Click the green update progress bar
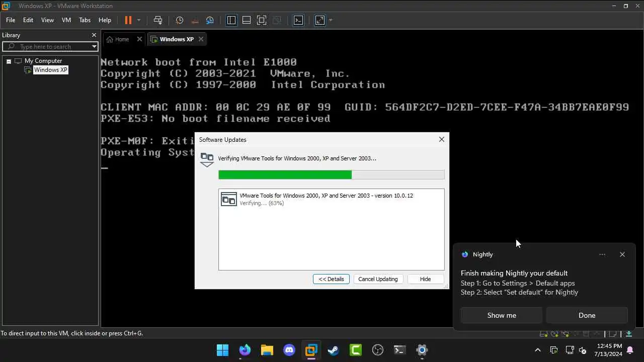This screenshot has height=362, width=644. pos(331,174)
